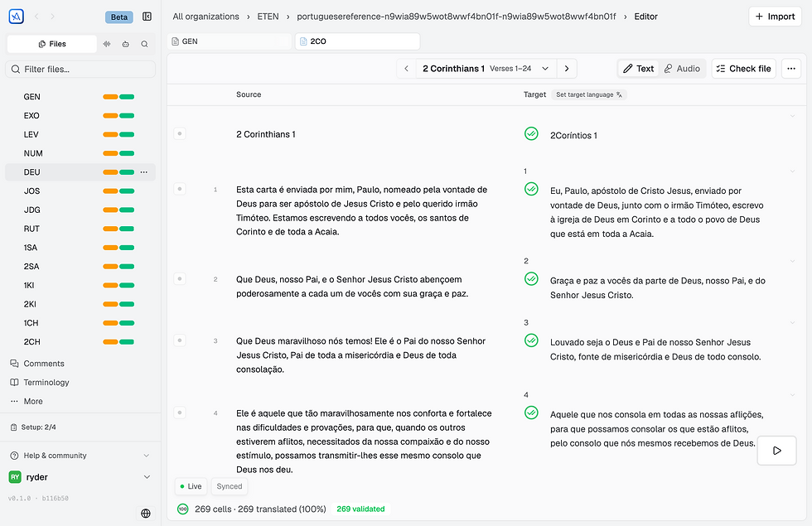812x526 pixels.
Task: Switch to Audio mode
Action: pos(682,68)
